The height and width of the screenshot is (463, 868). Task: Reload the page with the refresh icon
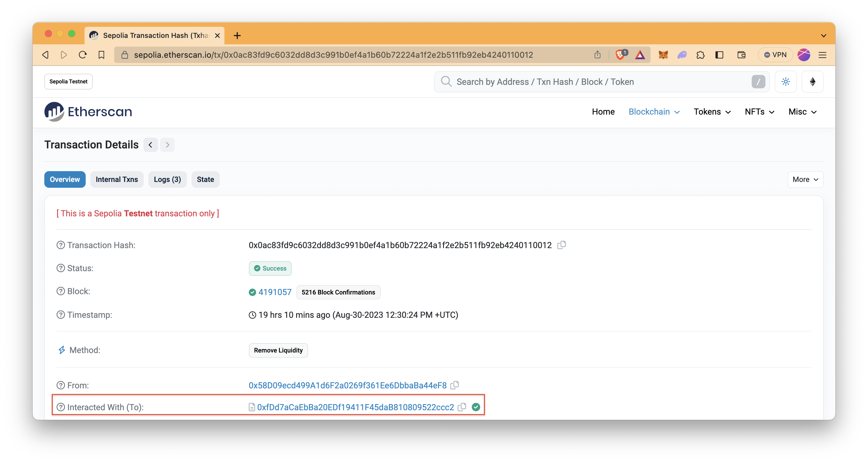coord(82,55)
